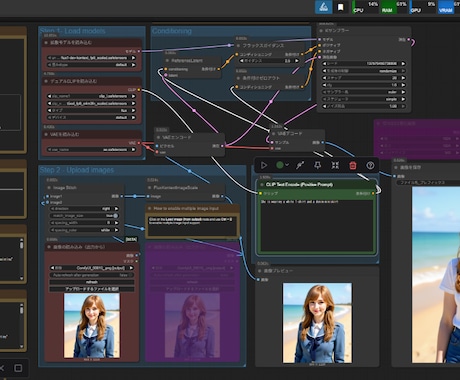Collapse the Flux Guidance node dot
The image size is (460, 380).
pyautogui.click(x=238, y=45)
